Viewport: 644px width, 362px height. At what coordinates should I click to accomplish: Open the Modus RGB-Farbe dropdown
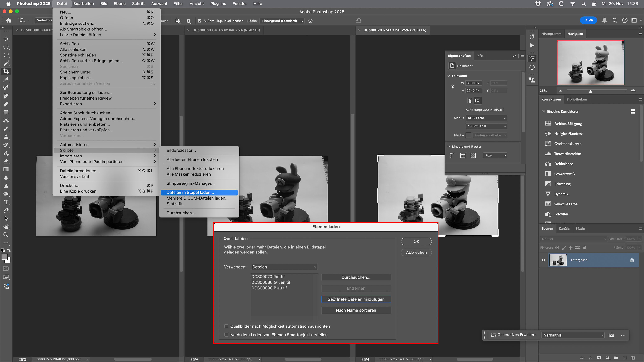[486, 118]
